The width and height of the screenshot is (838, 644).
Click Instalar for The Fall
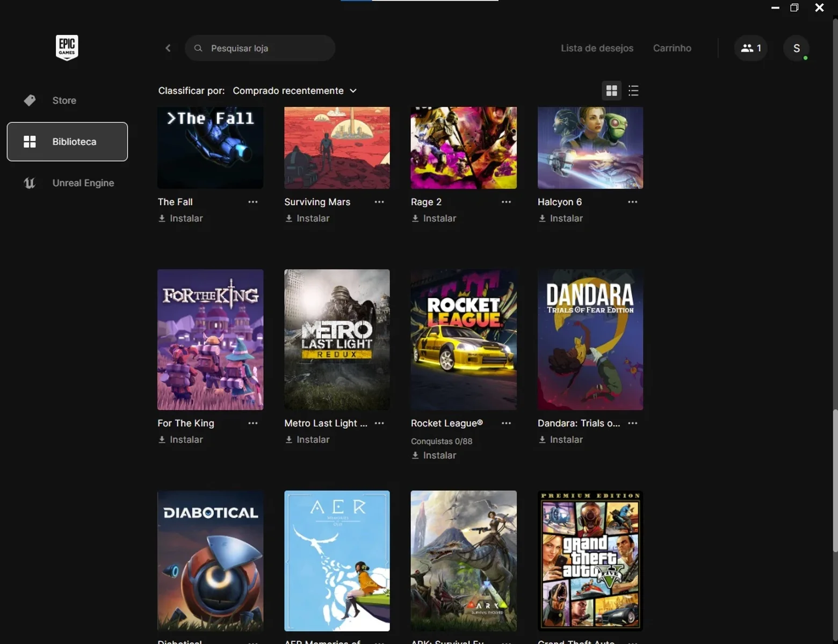[186, 219]
